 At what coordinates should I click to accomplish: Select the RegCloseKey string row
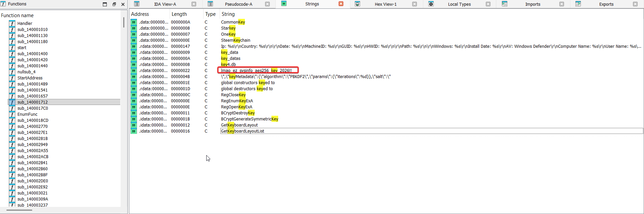pos(386,95)
